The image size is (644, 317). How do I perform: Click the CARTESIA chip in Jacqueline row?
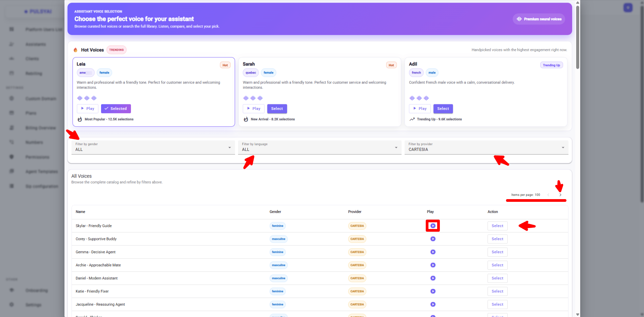[x=357, y=305]
